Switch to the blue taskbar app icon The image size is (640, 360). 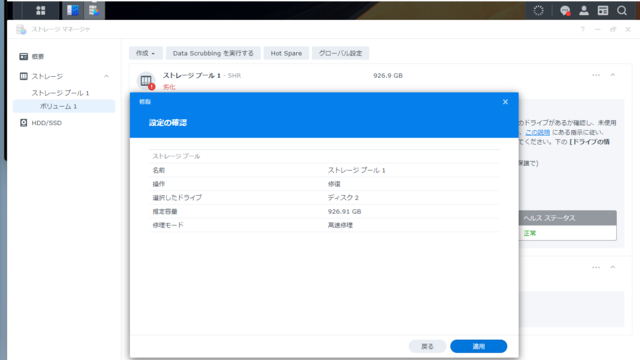tap(73, 10)
